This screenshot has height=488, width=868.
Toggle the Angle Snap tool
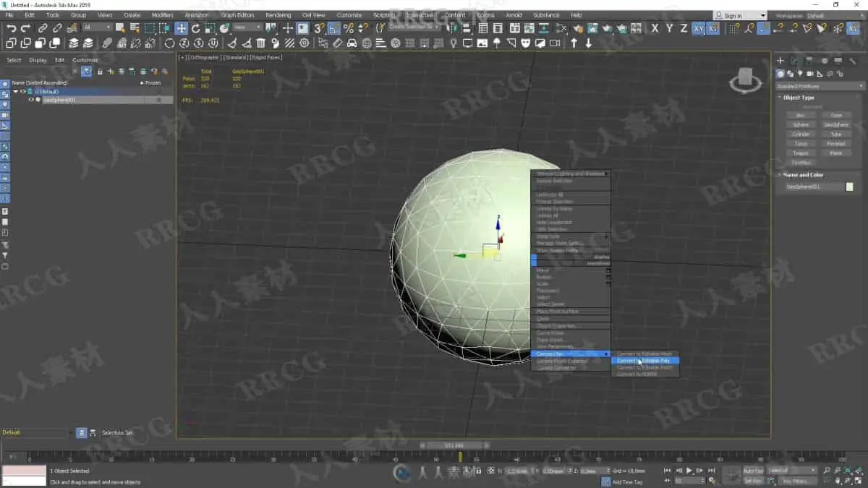point(333,28)
